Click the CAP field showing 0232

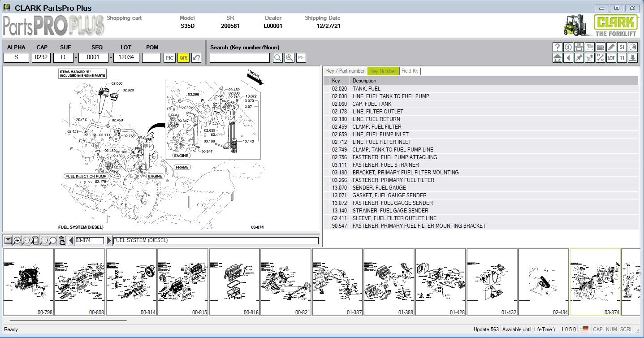pos(42,57)
